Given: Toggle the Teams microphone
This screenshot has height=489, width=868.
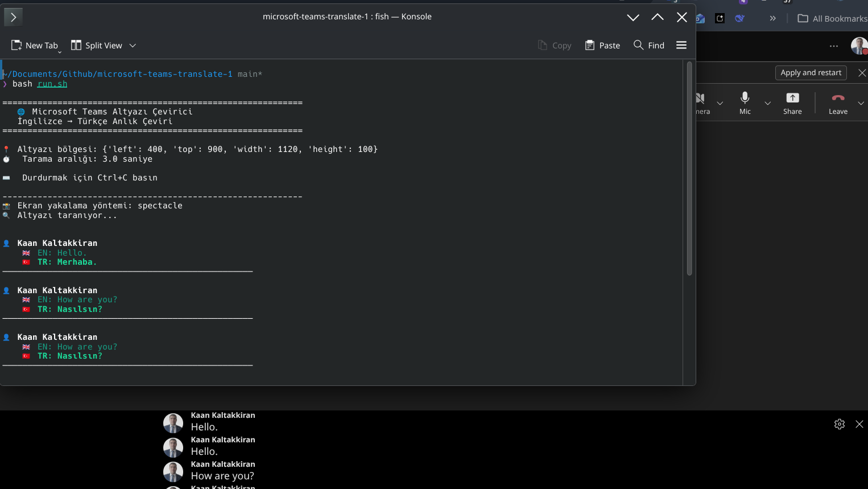Looking at the screenshot, I should [x=745, y=103].
